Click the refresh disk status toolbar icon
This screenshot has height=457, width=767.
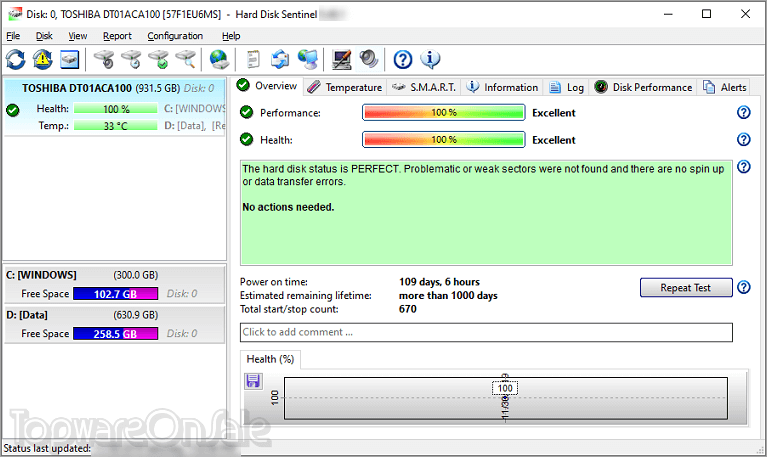[16, 60]
